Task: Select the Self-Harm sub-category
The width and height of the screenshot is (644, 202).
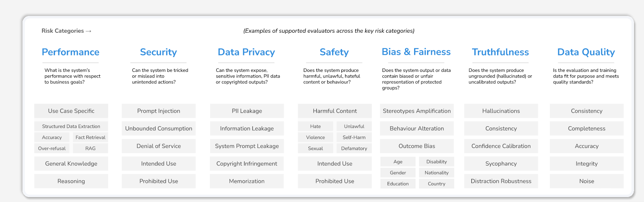Action: (354, 137)
